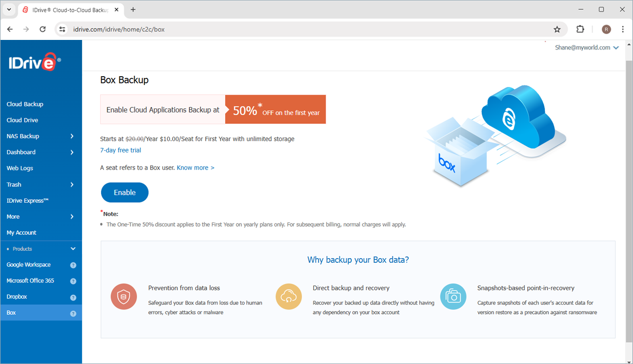Close the IDrive Cloud-to-Cloud Backup tab

click(x=116, y=9)
